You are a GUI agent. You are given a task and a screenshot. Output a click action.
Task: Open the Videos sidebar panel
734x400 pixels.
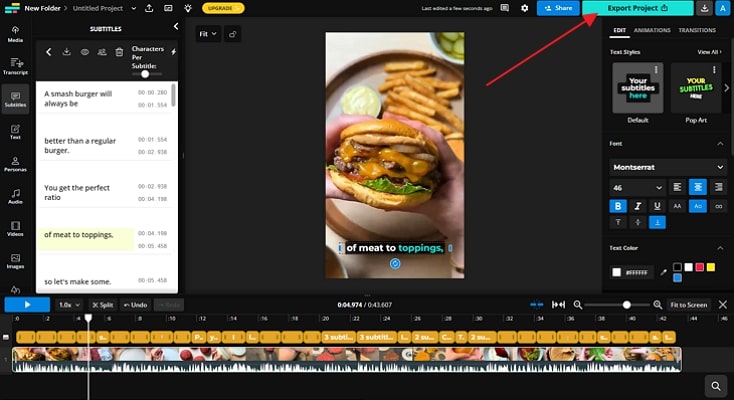(15, 229)
